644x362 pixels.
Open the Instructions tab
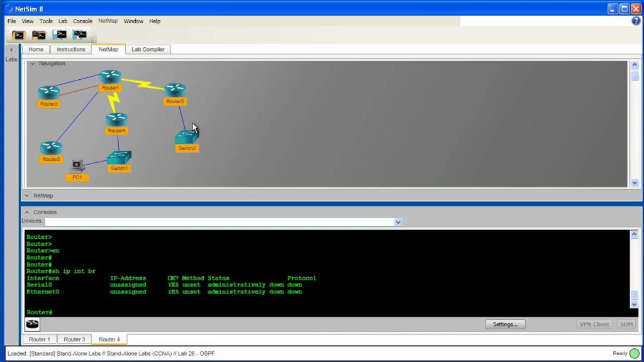[x=71, y=49]
